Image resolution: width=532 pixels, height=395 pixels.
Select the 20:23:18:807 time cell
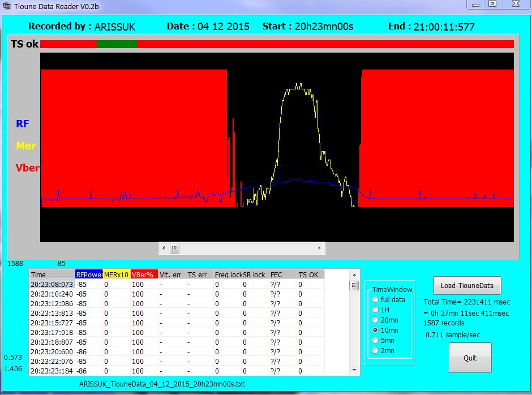(x=52, y=342)
